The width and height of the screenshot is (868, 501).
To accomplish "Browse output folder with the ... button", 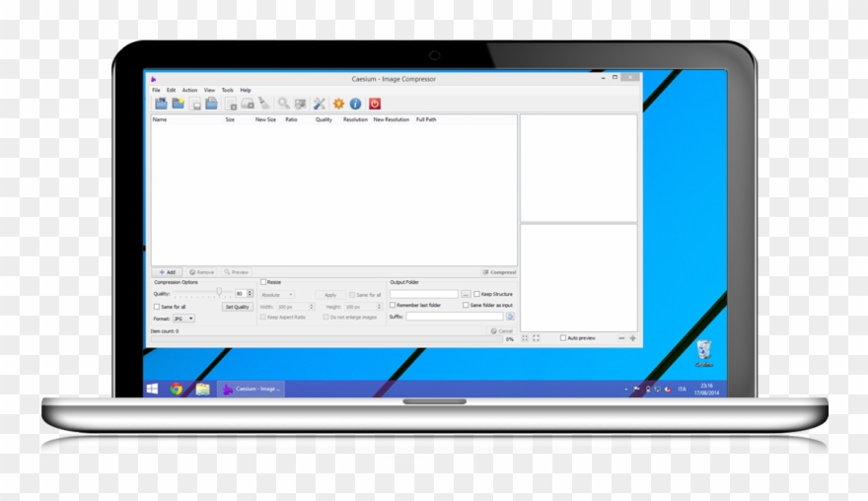I will click(466, 294).
